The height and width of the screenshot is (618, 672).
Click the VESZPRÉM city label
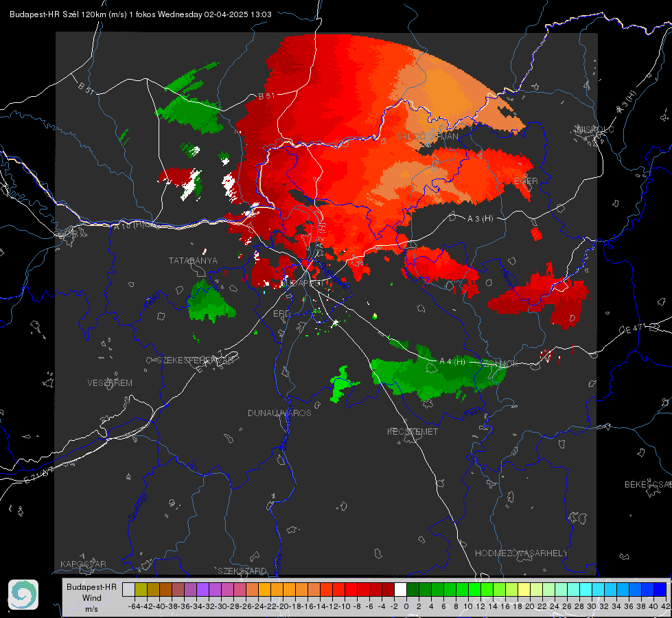click(110, 383)
